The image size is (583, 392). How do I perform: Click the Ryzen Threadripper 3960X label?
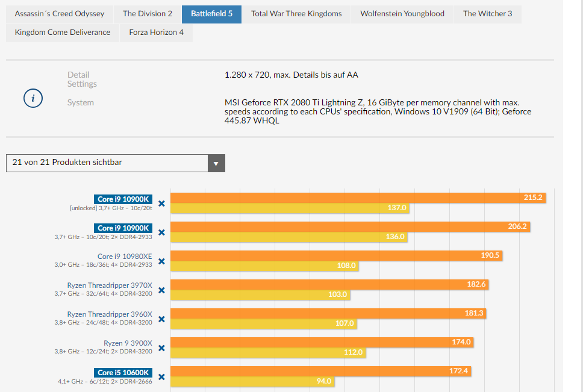coord(110,314)
